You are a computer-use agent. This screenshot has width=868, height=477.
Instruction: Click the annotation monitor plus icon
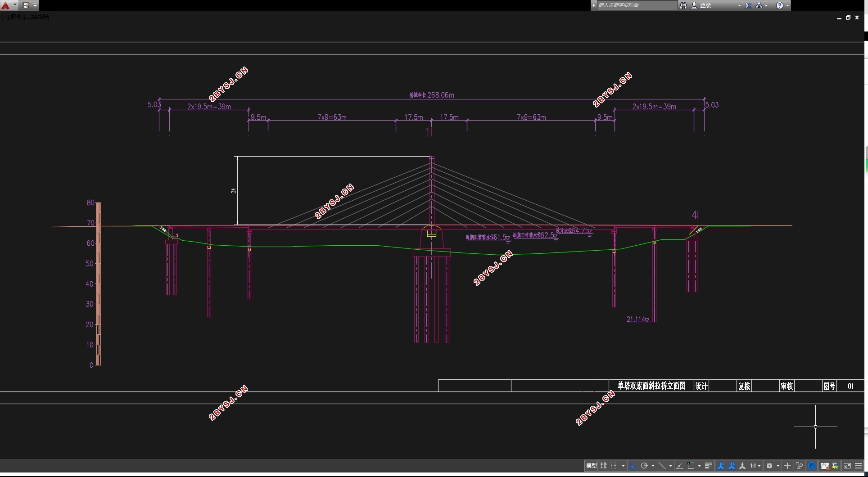pyautogui.click(x=787, y=466)
